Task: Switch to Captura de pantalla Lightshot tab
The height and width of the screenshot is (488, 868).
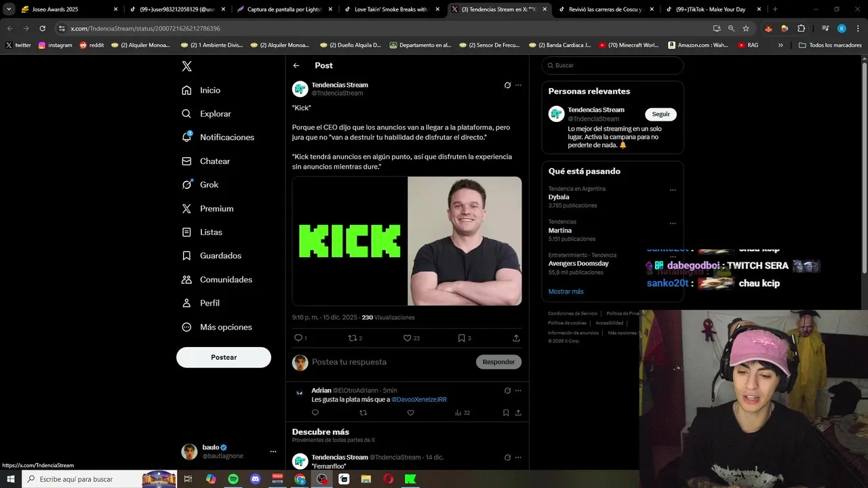Action: 283,9
